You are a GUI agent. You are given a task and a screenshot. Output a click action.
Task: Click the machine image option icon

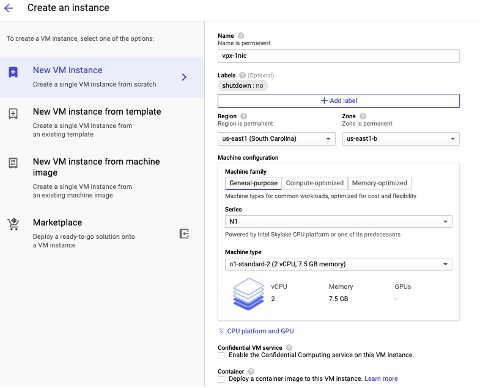13,163
